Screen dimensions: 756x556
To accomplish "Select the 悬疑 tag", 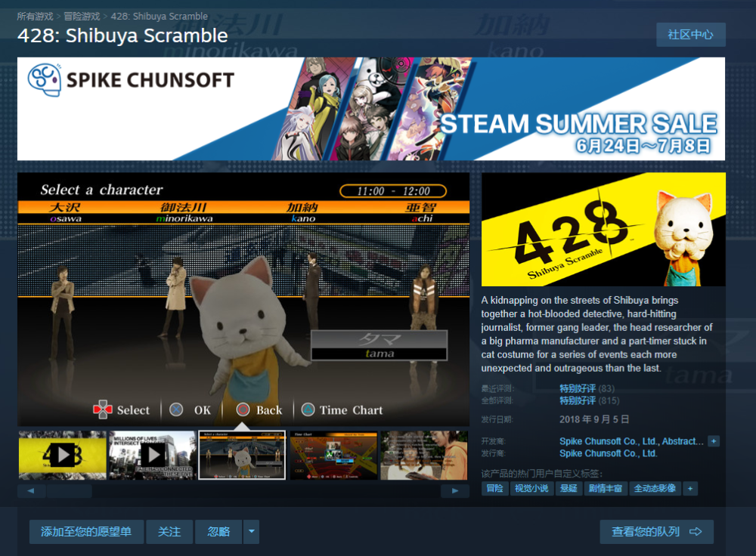I will click(569, 489).
